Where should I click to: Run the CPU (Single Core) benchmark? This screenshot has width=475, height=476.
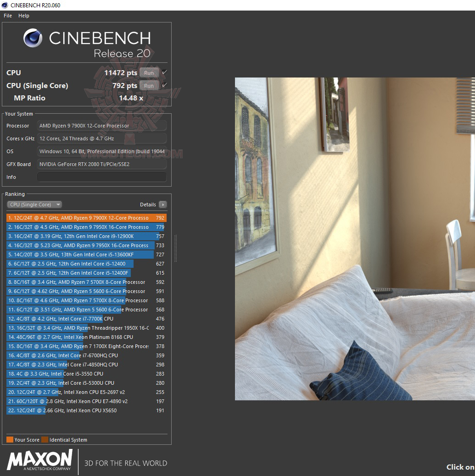click(x=149, y=86)
